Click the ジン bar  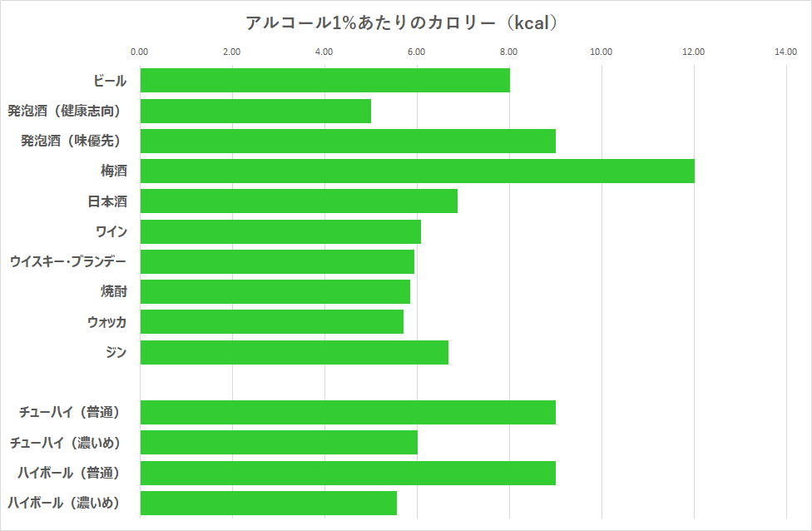pyautogui.click(x=295, y=352)
